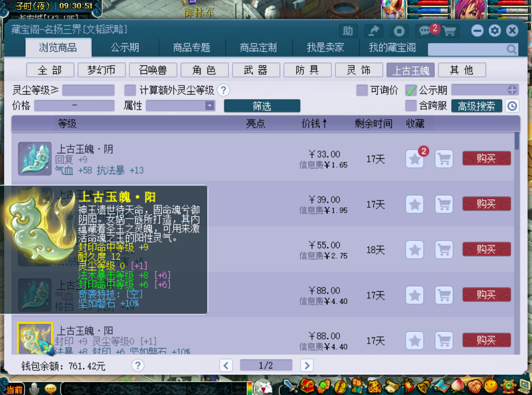Go to next page of results
Viewport: 532px width, 395px height.
click(x=306, y=365)
